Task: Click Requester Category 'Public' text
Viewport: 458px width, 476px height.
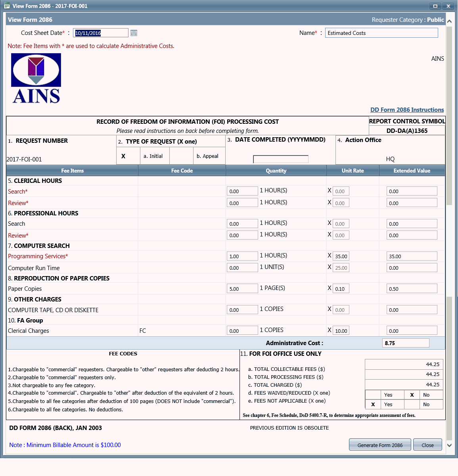Action: (x=435, y=20)
